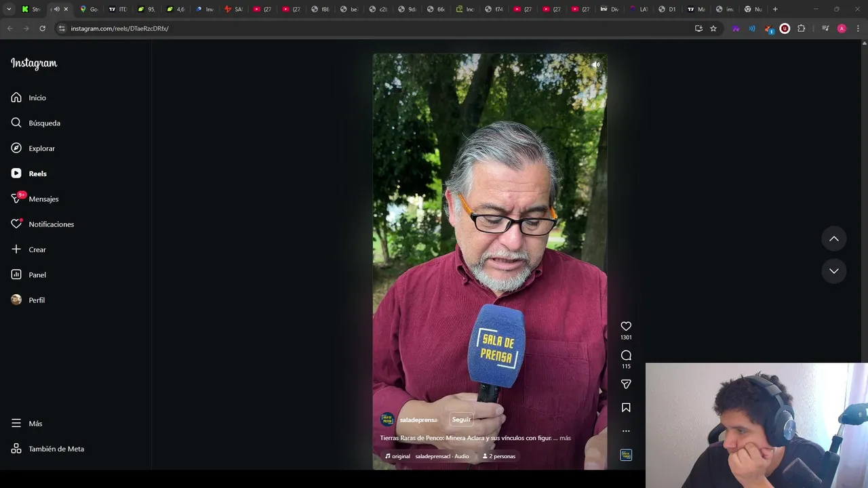868x488 pixels.
Task: Open También de Meta option
Action: (x=47, y=449)
